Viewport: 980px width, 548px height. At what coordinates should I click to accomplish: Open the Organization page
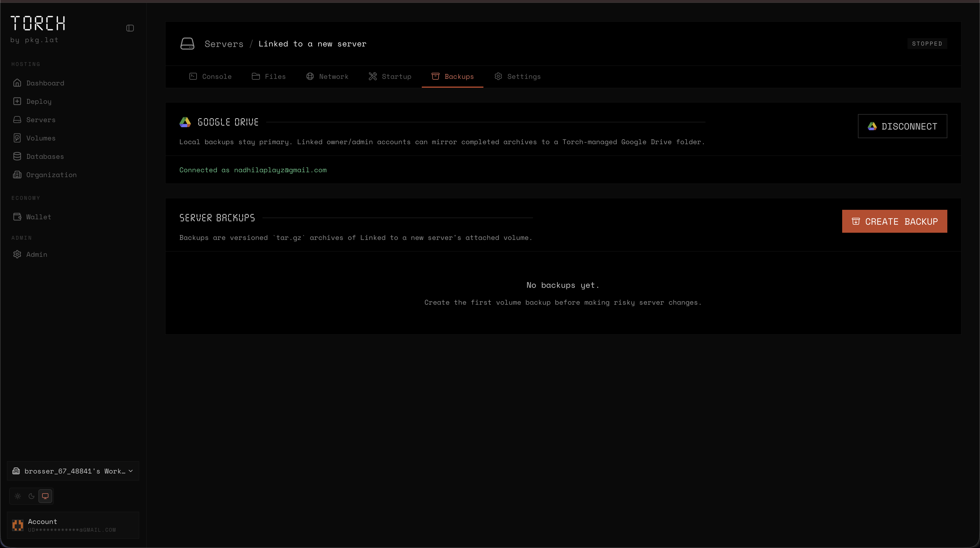51,175
